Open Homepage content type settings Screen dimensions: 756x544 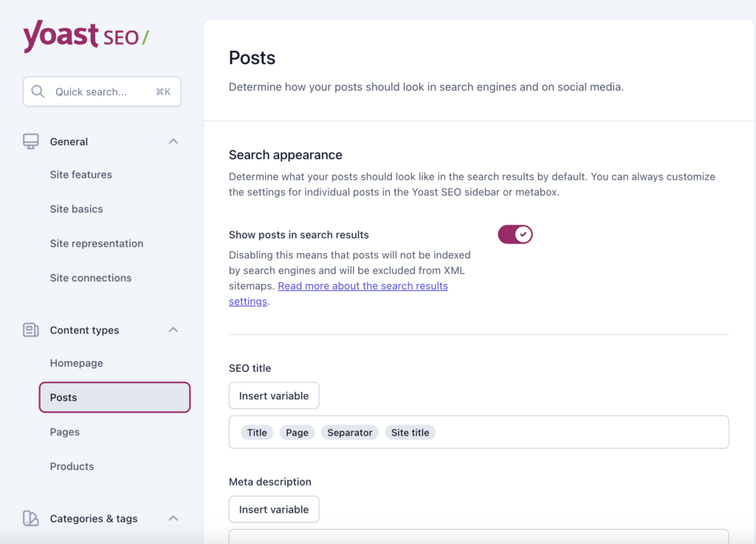[77, 363]
